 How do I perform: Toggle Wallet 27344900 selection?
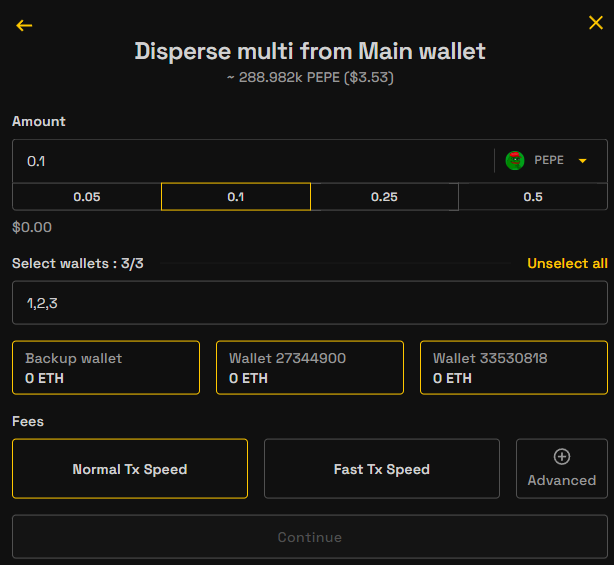(310, 368)
